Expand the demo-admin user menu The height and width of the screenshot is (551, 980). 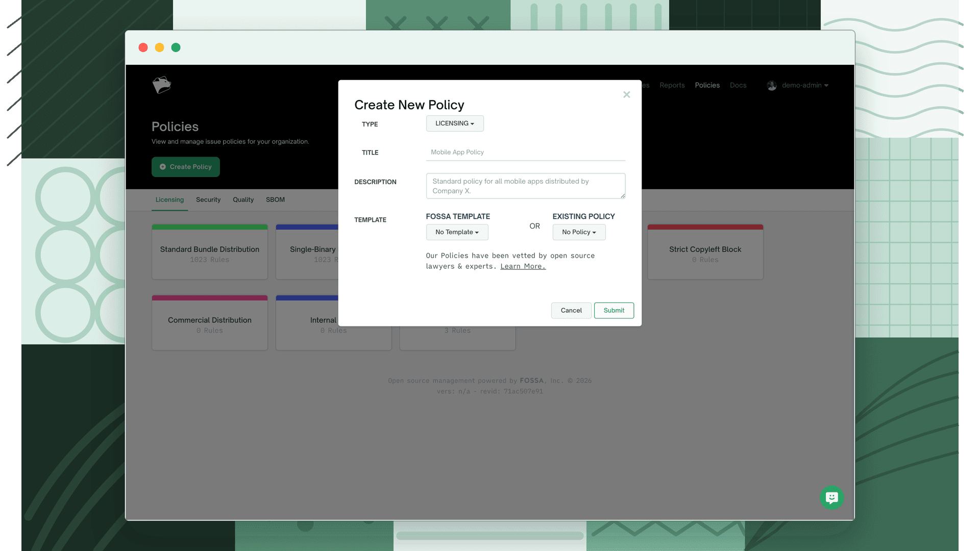805,85
